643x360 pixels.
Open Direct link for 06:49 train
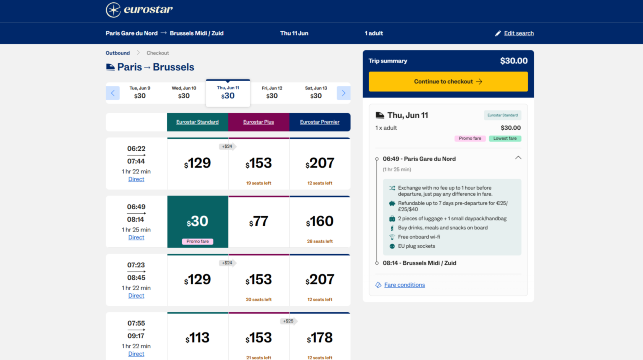pyautogui.click(x=136, y=237)
